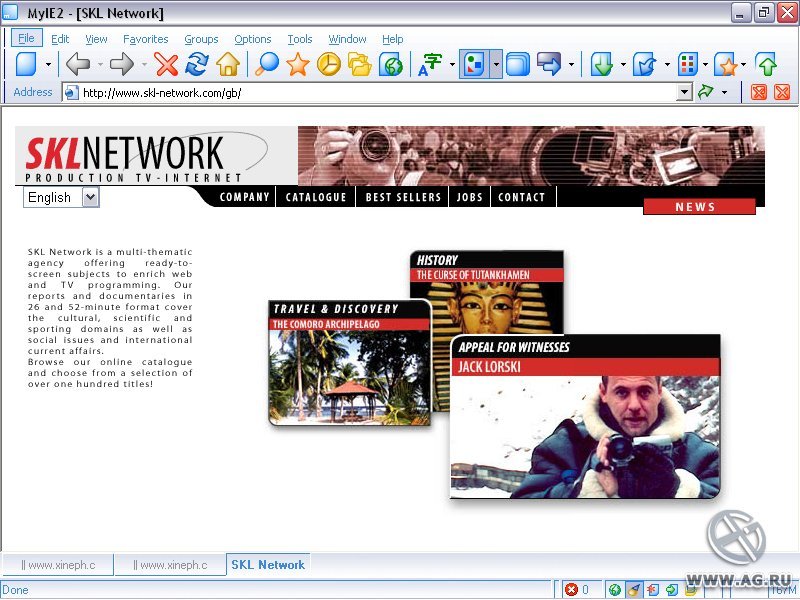Click the New window toolbar icon
The width and height of the screenshot is (800, 600).
click(27, 64)
